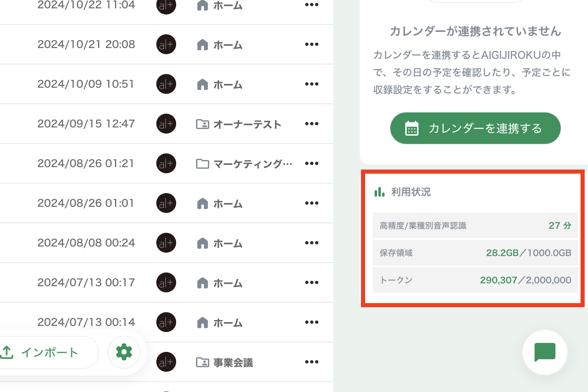588x392 pixels.
Task: Open more options for 2024/08/26 01:21 row
Action: pyautogui.click(x=312, y=163)
